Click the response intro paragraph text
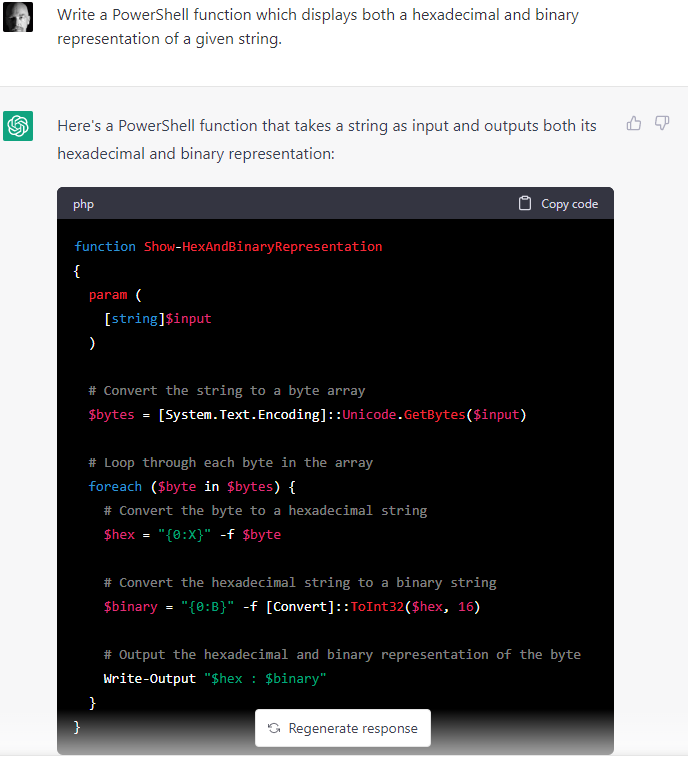 [326, 139]
